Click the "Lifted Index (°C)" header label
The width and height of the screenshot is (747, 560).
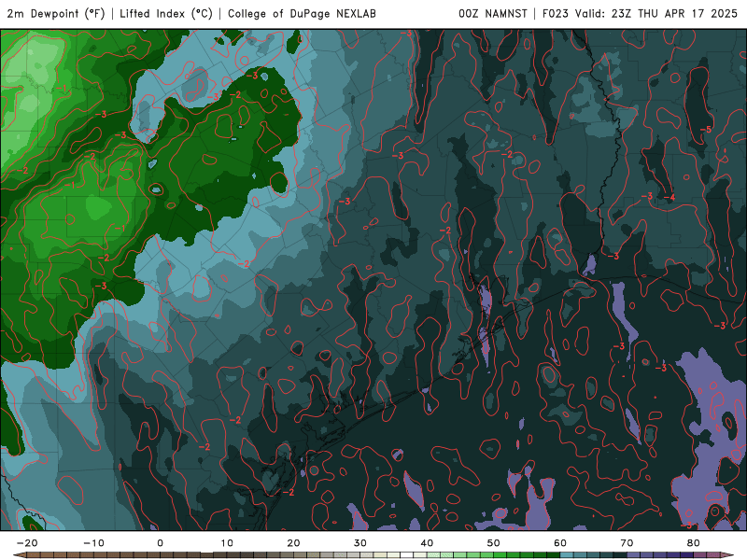(166, 14)
